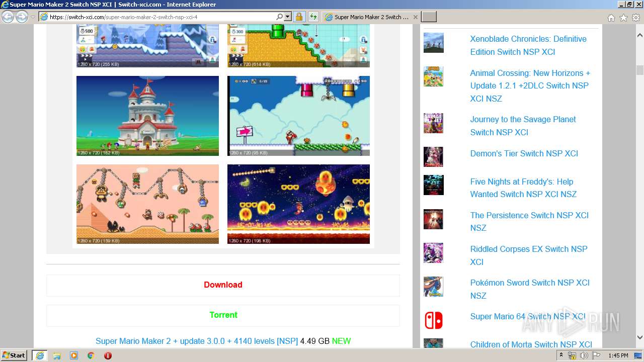Show hidden system tray icons
644x362 pixels.
pyautogui.click(x=561, y=355)
